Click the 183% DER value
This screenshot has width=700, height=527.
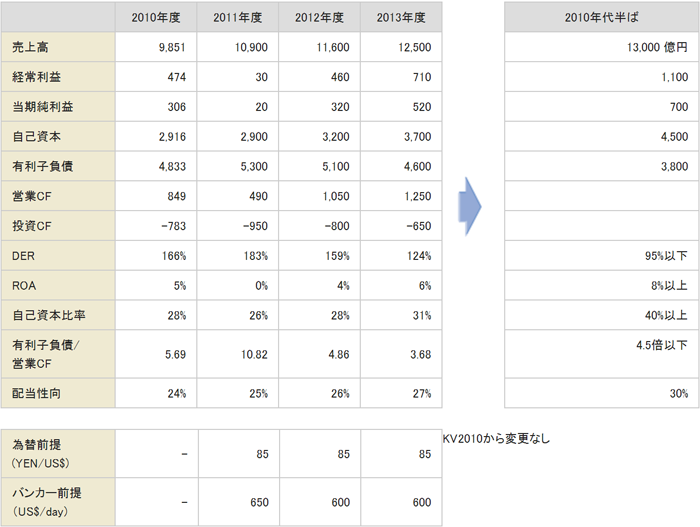[x=256, y=256]
